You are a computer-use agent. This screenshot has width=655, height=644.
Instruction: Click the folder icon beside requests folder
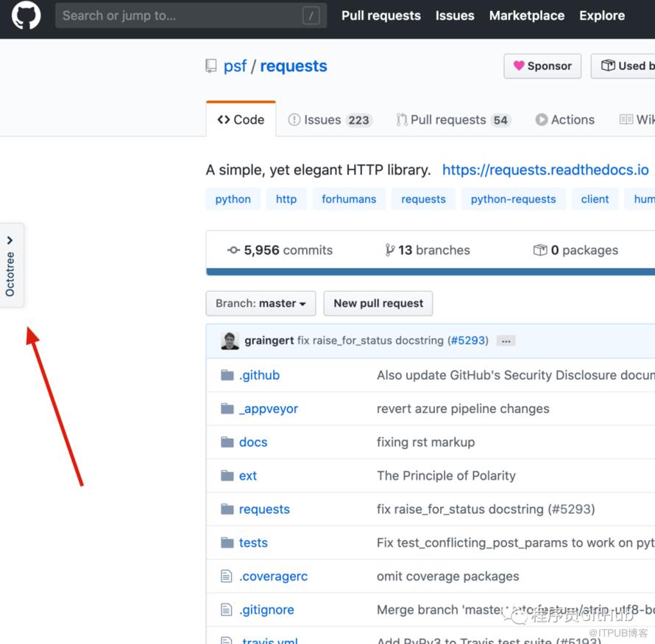[227, 509]
